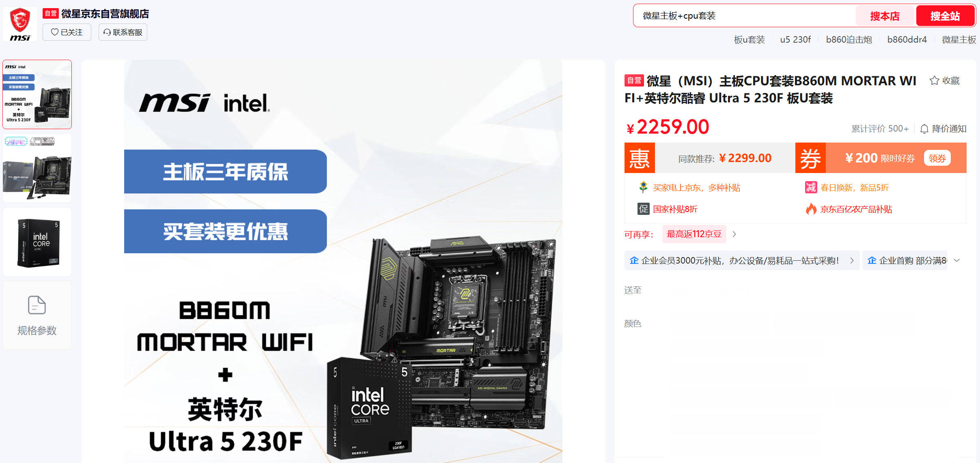Viewport: 980px width, 463px height.
Task: View the Intel Core Ultra box thumbnail
Action: 37,242
